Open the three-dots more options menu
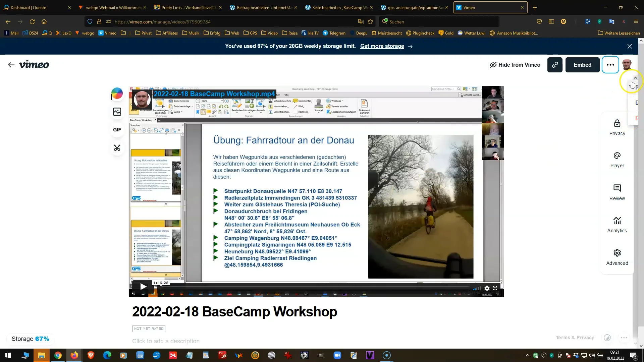644x362 pixels. 610,65
